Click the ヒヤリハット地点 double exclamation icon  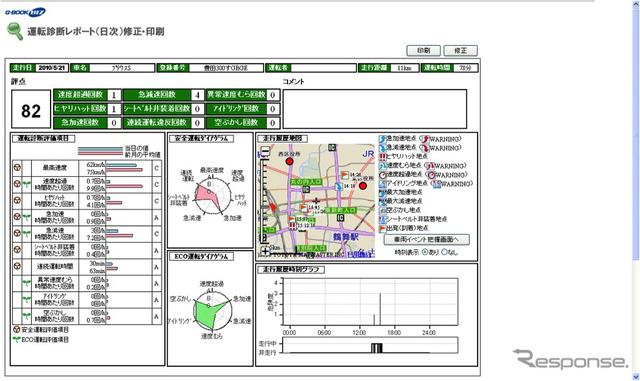click(x=382, y=157)
